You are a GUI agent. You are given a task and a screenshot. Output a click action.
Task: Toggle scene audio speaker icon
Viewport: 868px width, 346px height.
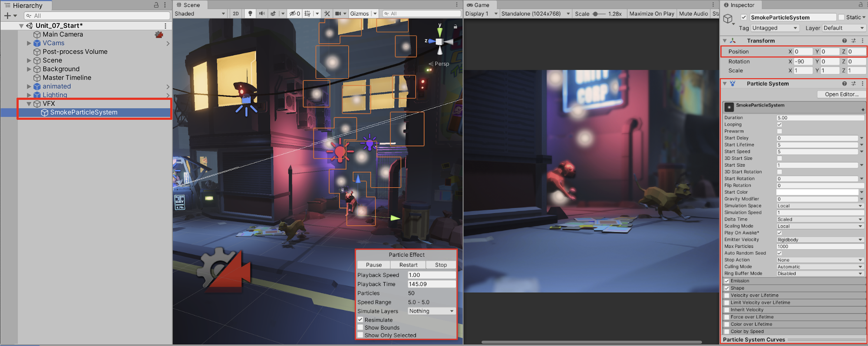point(262,13)
